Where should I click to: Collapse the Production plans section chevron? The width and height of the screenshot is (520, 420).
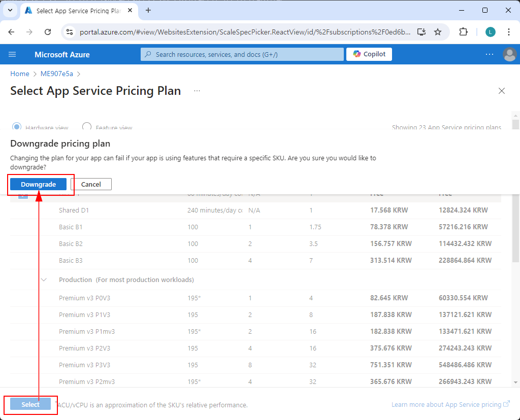click(x=44, y=280)
